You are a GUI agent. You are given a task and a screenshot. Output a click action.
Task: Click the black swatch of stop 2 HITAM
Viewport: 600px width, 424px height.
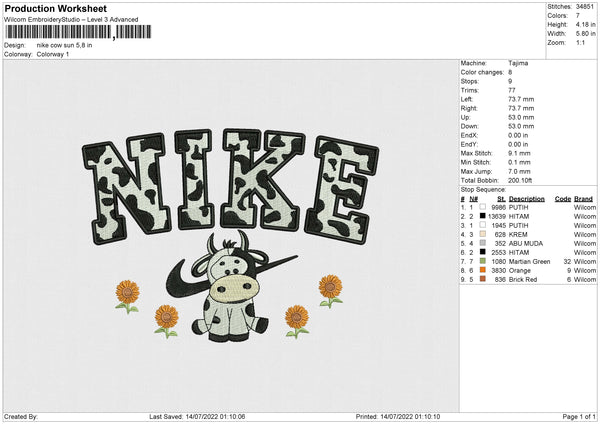pos(483,216)
